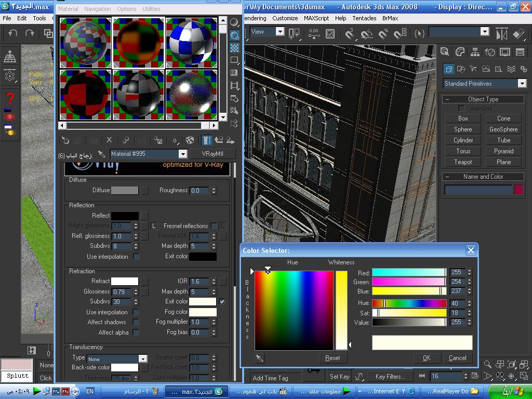Toggle the Percent Snap icon
Screen dimensions: 532x399
pyautogui.click(x=383, y=34)
